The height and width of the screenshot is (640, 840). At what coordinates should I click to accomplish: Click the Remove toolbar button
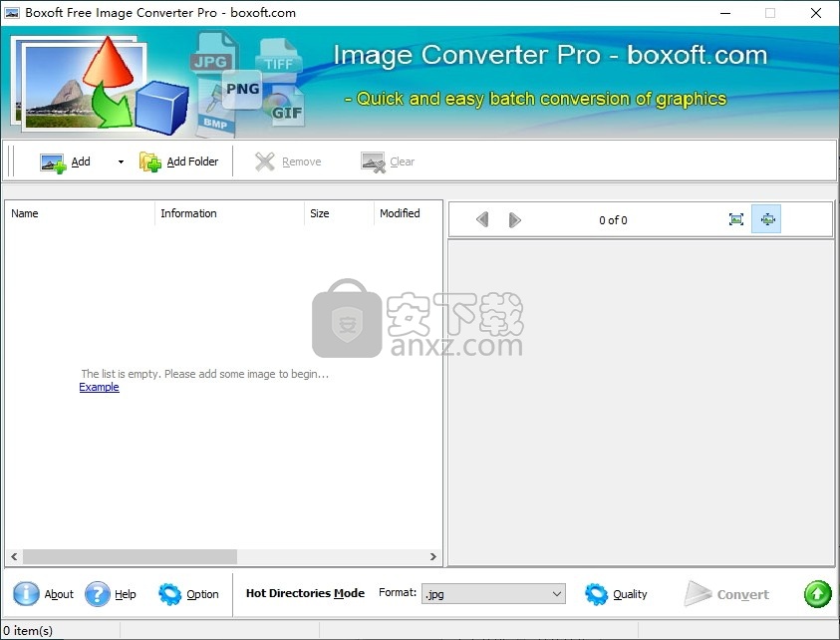pyautogui.click(x=288, y=161)
